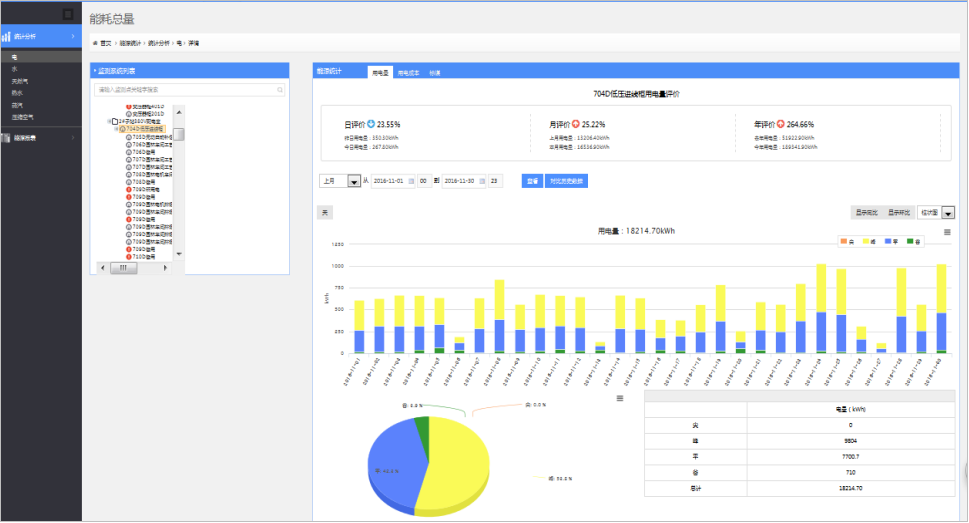This screenshot has height=523, width=969.
Task: Click tree horizontal scrollbar right arrow
Action: coord(165,268)
